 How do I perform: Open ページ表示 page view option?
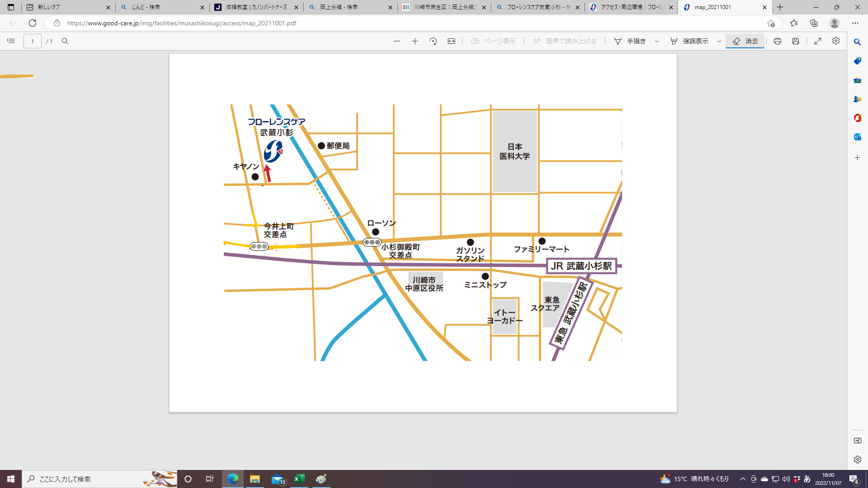point(493,41)
